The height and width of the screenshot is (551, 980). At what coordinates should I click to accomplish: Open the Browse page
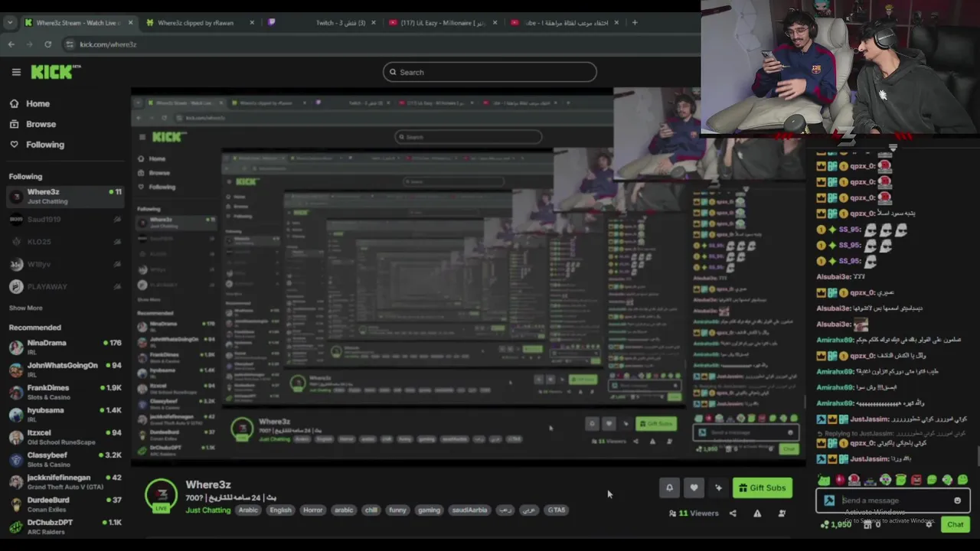[41, 124]
